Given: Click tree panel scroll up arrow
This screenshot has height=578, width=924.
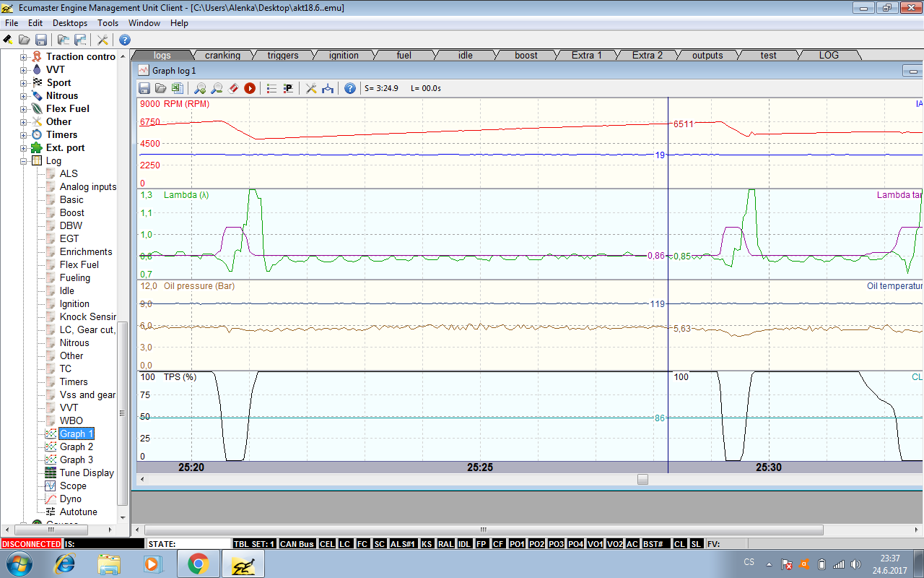Looking at the screenshot, I should click(x=122, y=56).
